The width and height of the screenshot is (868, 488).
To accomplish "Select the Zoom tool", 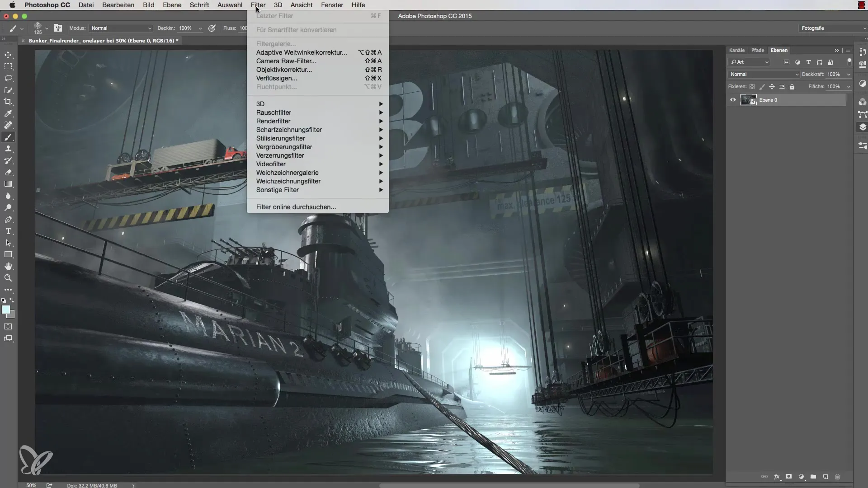I will tap(8, 278).
